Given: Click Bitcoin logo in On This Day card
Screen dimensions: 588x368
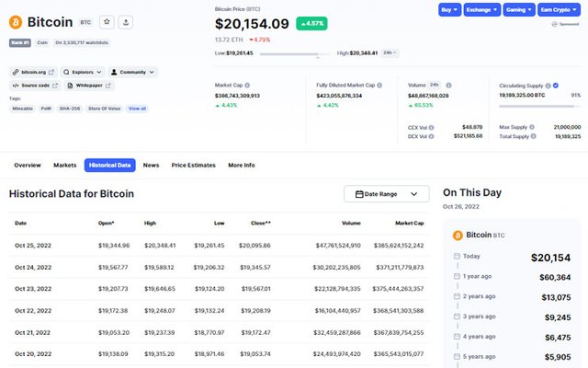Looking at the screenshot, I should (458, 236).
